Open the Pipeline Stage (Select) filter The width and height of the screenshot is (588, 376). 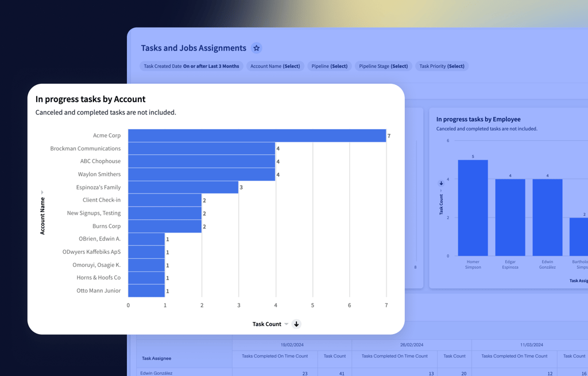pyautogui.click(x=383, y=66)
